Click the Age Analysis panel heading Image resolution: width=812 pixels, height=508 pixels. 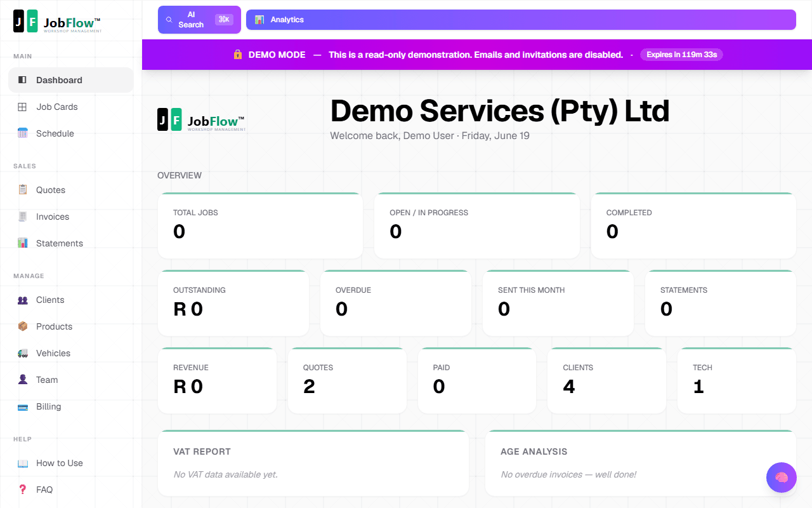(534, 451)
